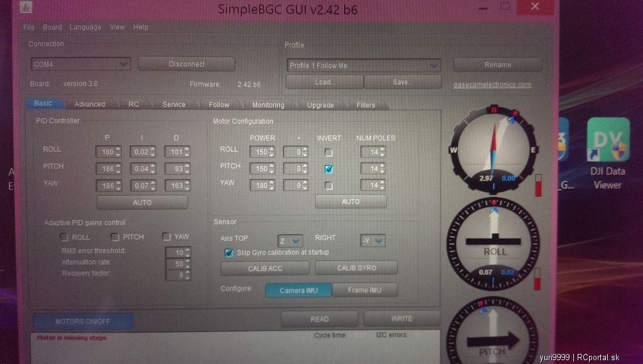Enable adaptive PID for ROLL

[63, 237]
